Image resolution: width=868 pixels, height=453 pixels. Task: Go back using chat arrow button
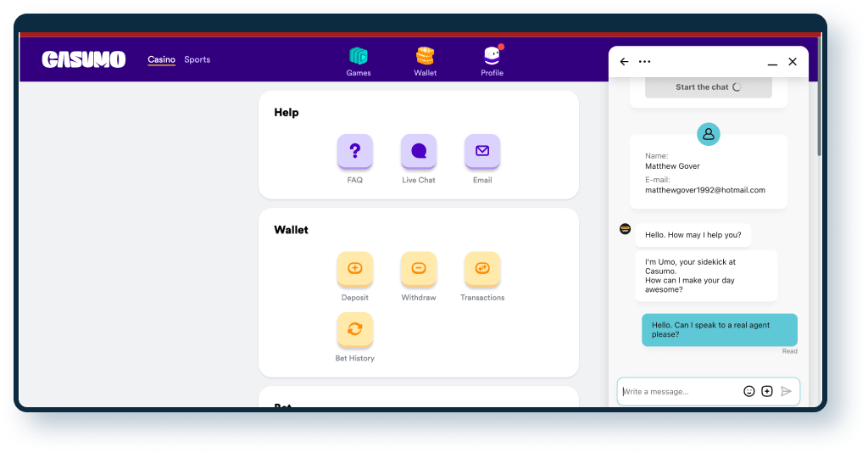pyautogui.click(x=625, y=62)
